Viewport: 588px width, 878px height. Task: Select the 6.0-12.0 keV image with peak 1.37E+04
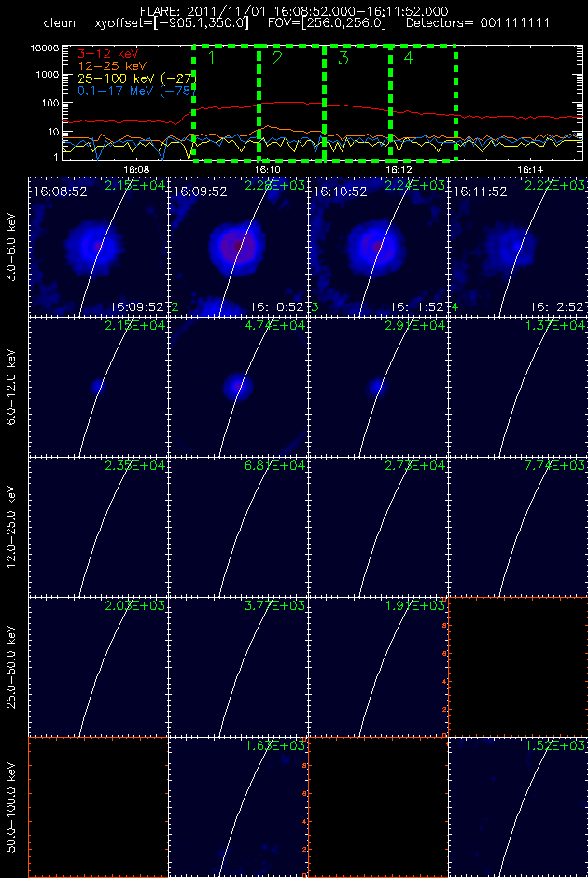518,387
